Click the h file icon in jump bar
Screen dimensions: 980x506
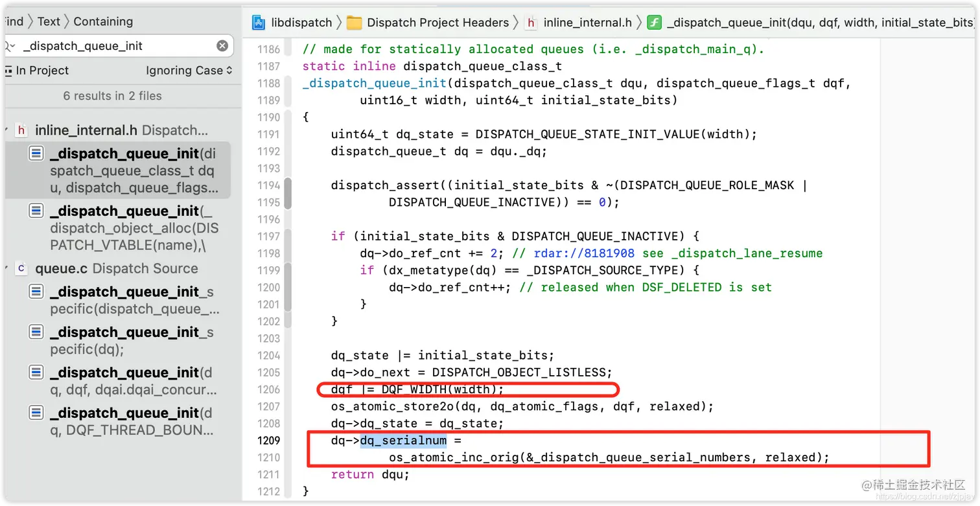tap(531, 23)
